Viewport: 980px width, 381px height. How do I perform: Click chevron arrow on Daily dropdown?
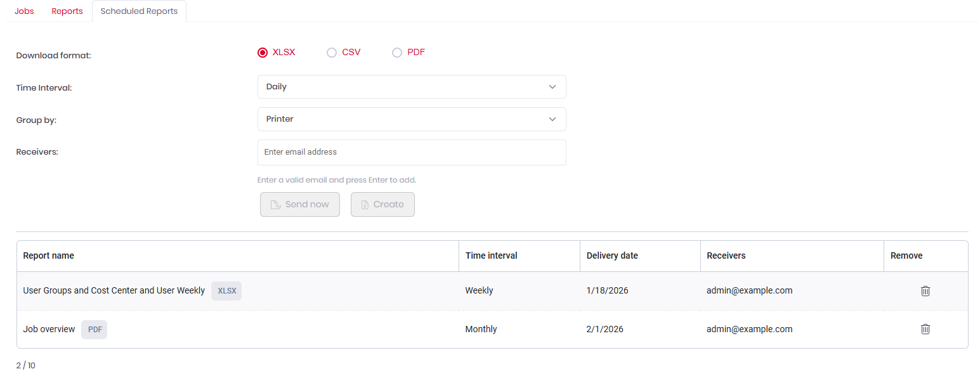coord(552,87)
